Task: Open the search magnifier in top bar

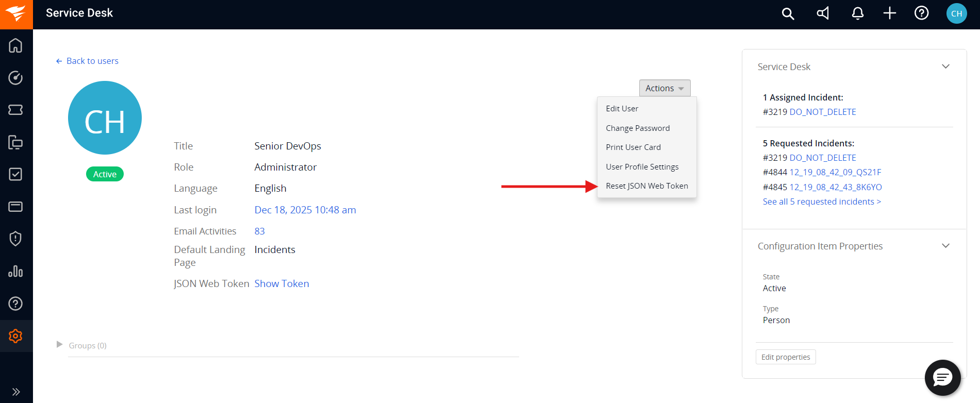Action: pyautogui.click(x=788, y=14)
